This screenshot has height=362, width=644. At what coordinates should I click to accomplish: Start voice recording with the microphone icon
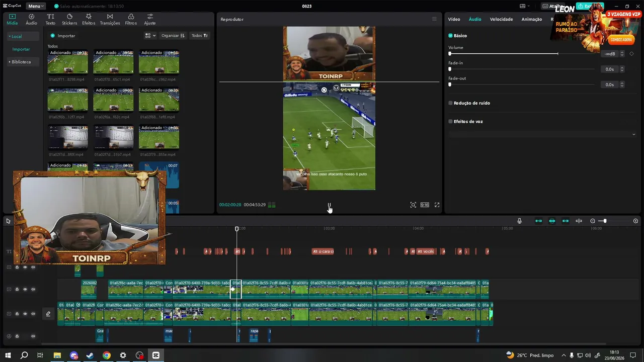click(x=519, y=221)
